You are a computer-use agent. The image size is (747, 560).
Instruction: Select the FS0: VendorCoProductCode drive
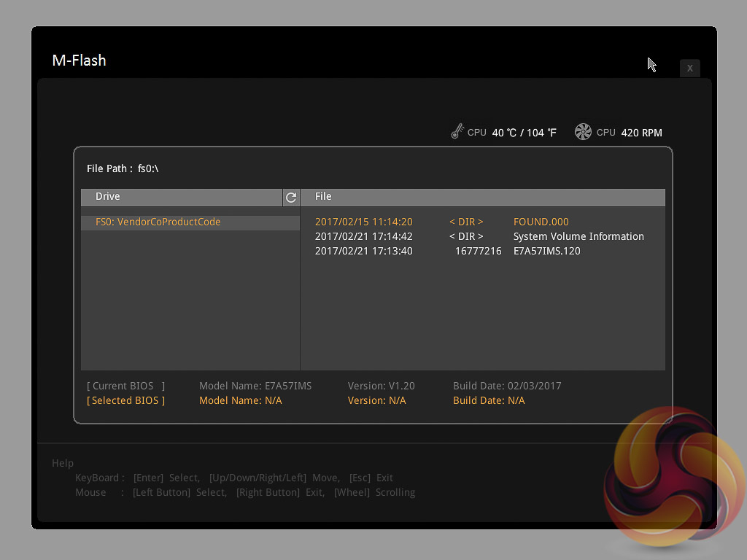pyautogui.click(x=158, y=222)
